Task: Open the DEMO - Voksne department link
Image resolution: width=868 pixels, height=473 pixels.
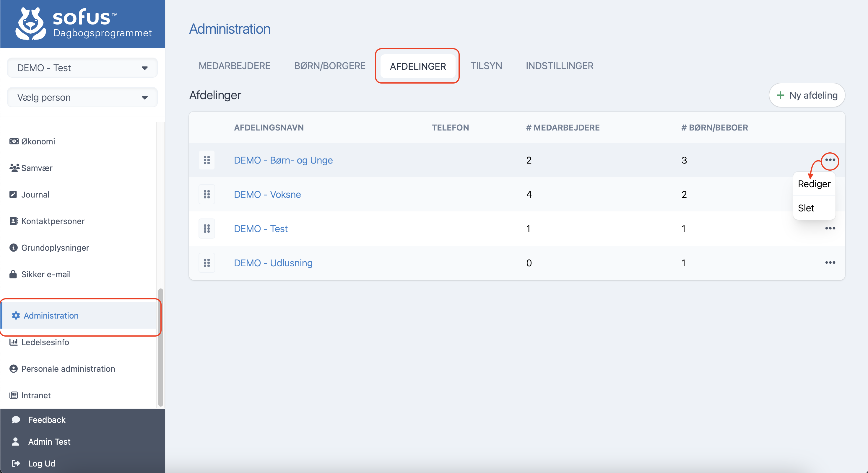Action: pyautogui.click(x=267, y=194)
